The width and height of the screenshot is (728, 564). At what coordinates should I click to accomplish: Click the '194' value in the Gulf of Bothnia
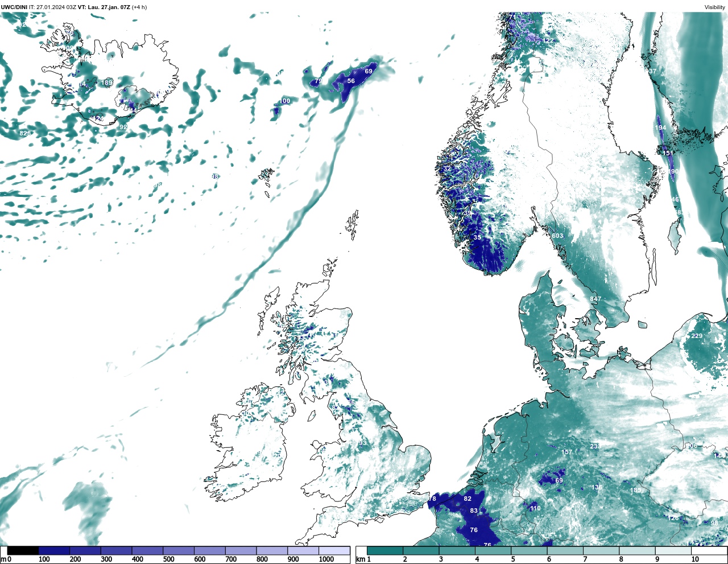tap(660, 127)
